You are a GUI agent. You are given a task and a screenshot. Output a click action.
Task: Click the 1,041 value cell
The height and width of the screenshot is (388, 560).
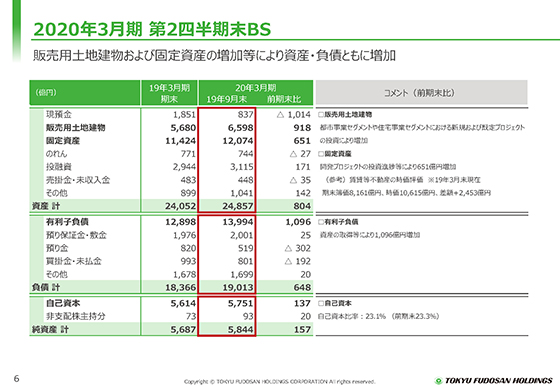[242, 193]
